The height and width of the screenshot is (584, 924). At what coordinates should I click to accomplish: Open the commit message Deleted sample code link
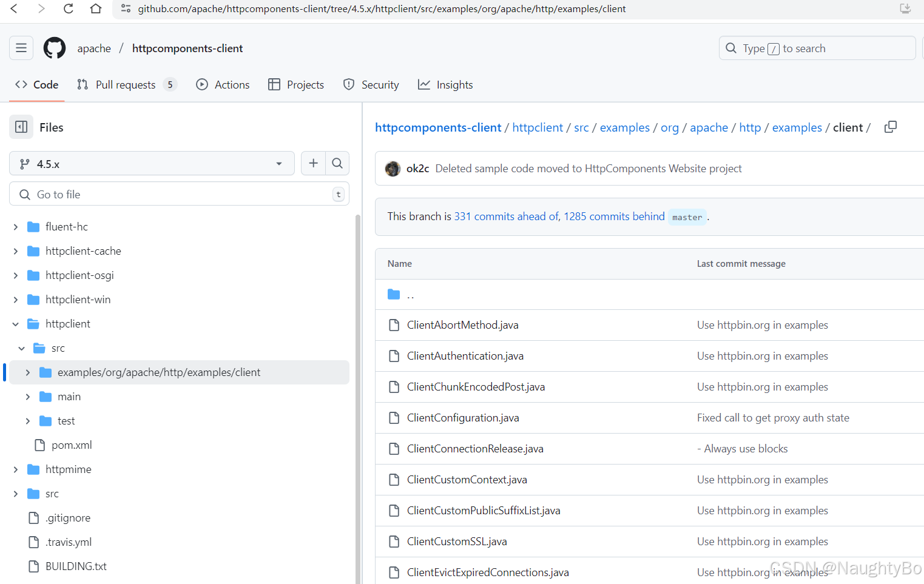[588, 169]
